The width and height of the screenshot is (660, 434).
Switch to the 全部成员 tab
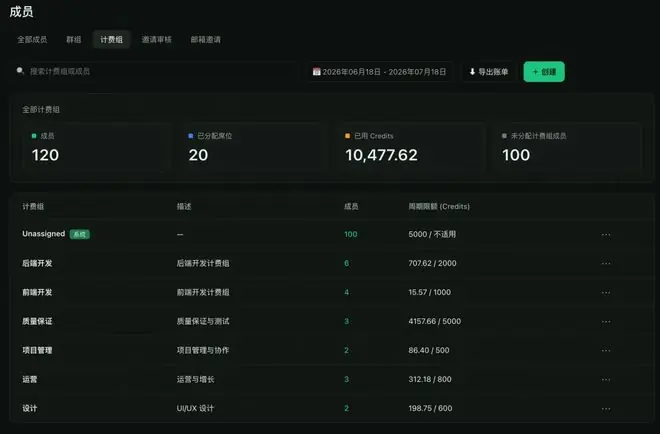(x=32, y=40)
